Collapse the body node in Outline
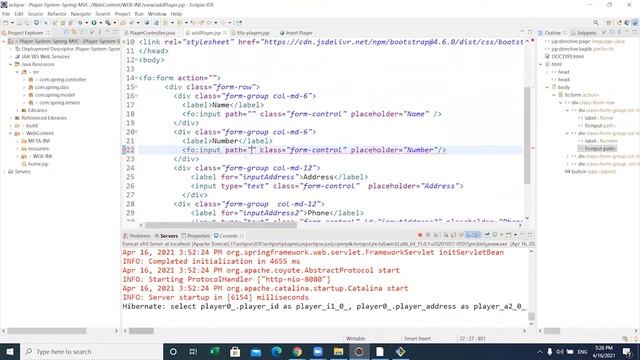The width and height of the screenshot is (640, 360). [x=547, y=87]
